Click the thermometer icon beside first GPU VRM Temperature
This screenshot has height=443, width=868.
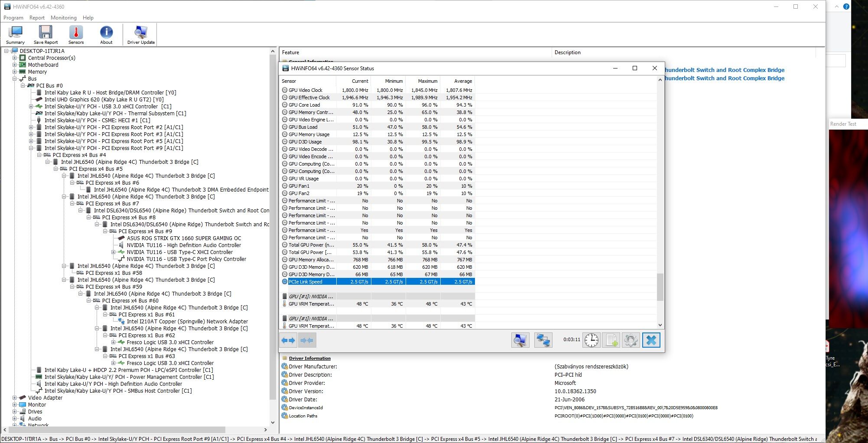[285, 304]
